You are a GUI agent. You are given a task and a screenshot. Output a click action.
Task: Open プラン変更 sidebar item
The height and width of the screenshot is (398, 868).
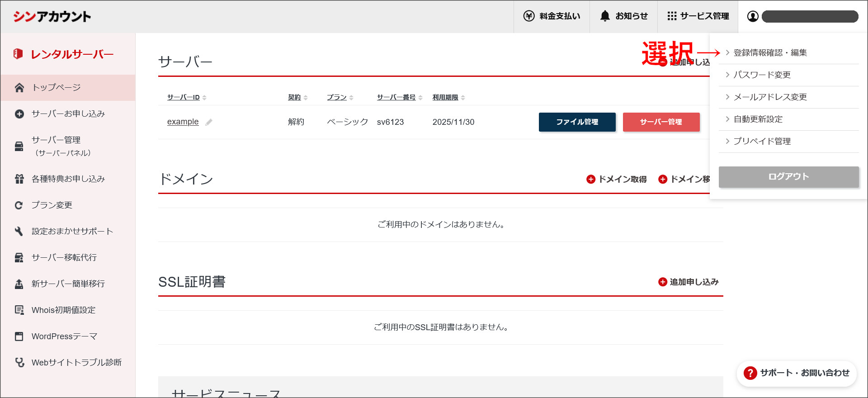pyautogui.click(x=68, y=205)
